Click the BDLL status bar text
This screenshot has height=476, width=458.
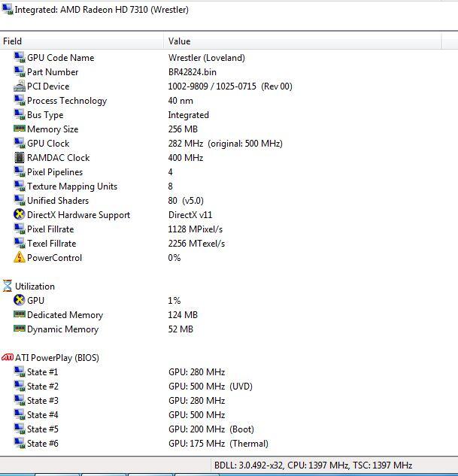[313, 465]
